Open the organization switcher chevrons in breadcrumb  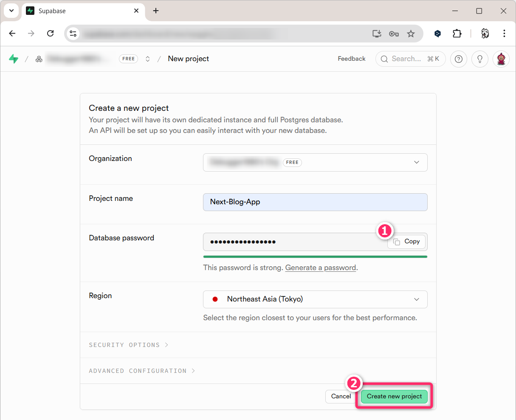coord(148,59)
